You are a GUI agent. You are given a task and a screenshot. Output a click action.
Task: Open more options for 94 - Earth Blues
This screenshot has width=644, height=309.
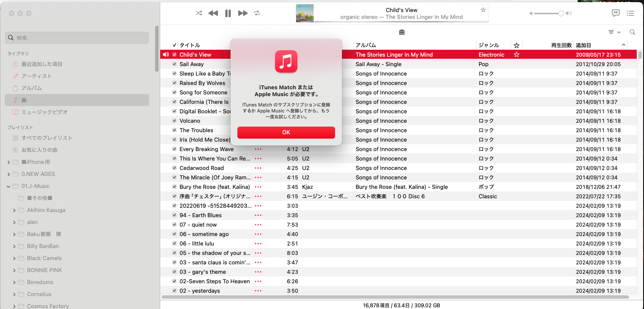(258, 215)
